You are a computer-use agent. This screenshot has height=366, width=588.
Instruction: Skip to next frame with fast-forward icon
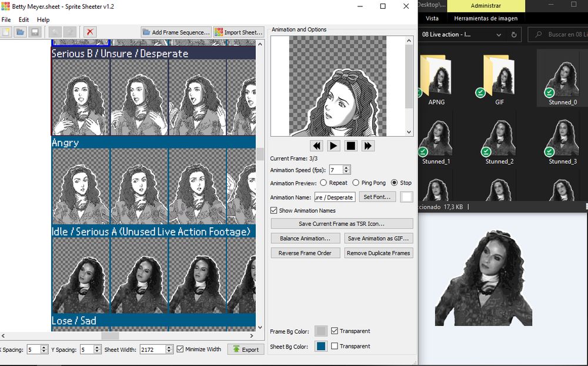coord(368,146)
